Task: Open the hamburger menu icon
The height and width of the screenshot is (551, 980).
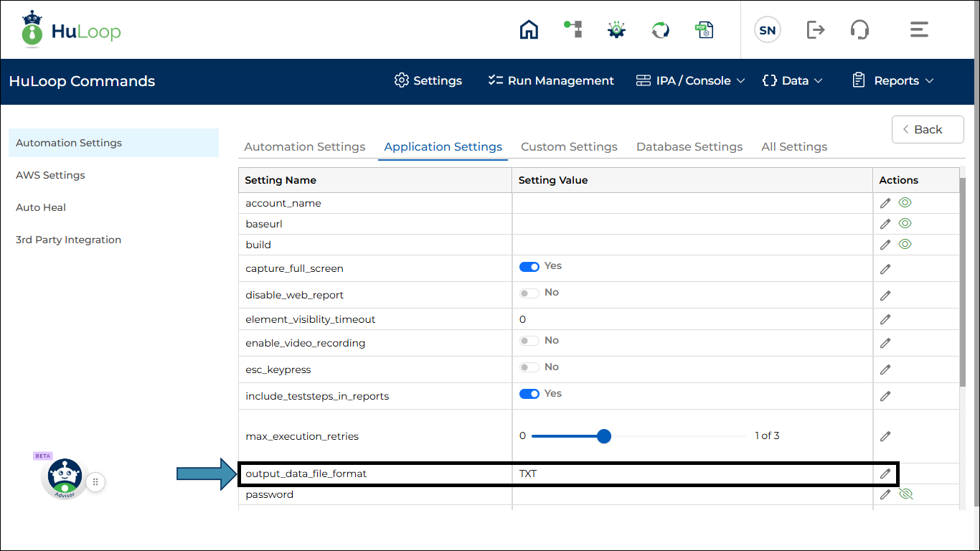Action: click(x=919, y=29)
